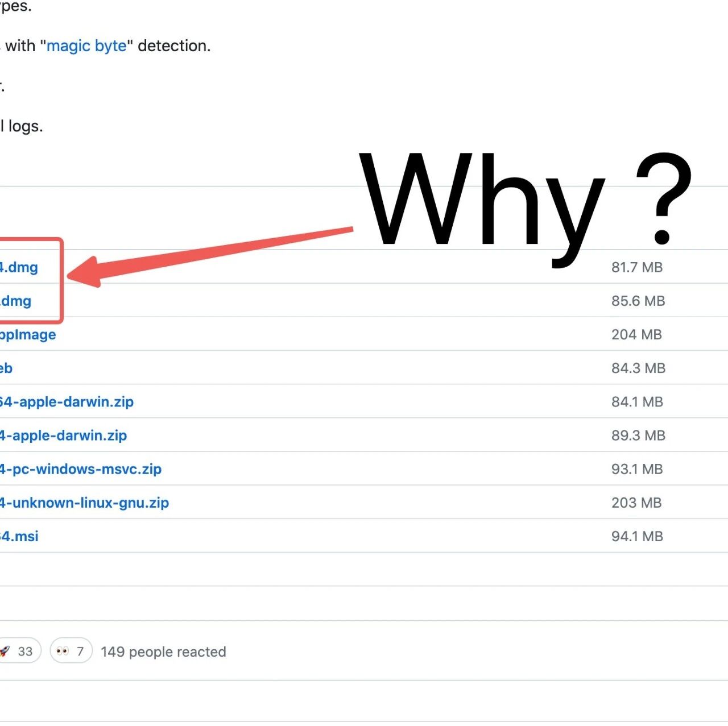Image resolution: width=728 pixels, height=726 pixels.
Task: Download the .dmg file sized 81.7 MB
Action: click(19, 267)
